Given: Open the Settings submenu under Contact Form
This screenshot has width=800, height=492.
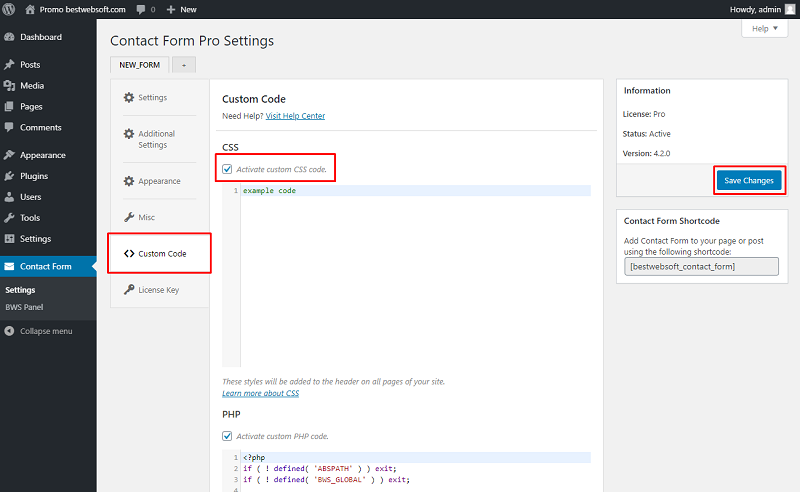Looking at the screenshot, I should click(x=20, y=290).
